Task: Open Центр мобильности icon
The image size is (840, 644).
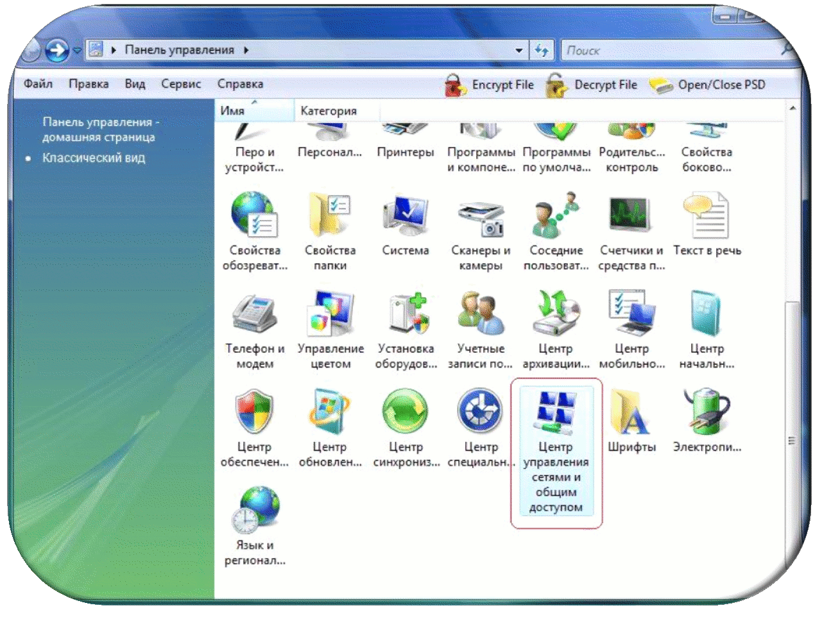Action: tap(631, 313)
